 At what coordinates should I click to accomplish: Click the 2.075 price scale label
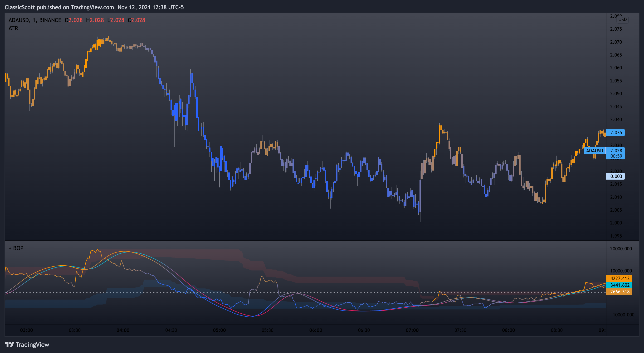(616, 29)
